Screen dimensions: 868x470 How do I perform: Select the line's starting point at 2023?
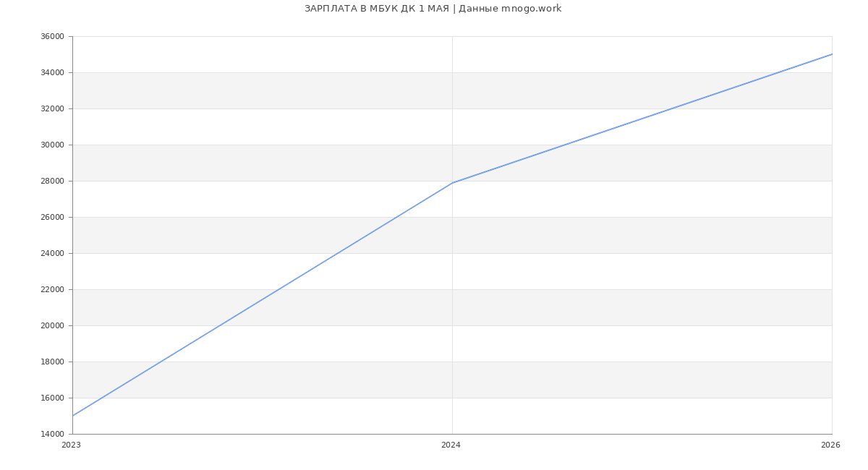click(x=73, y=416)
